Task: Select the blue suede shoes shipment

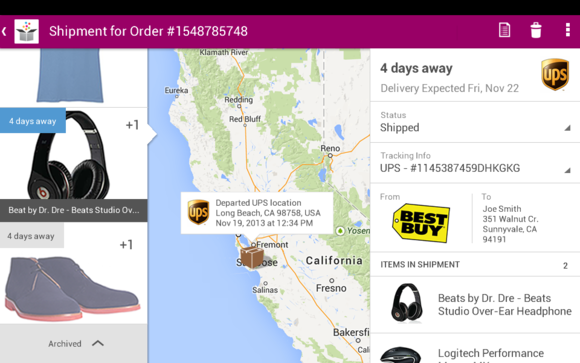Action: pos(74,273)
